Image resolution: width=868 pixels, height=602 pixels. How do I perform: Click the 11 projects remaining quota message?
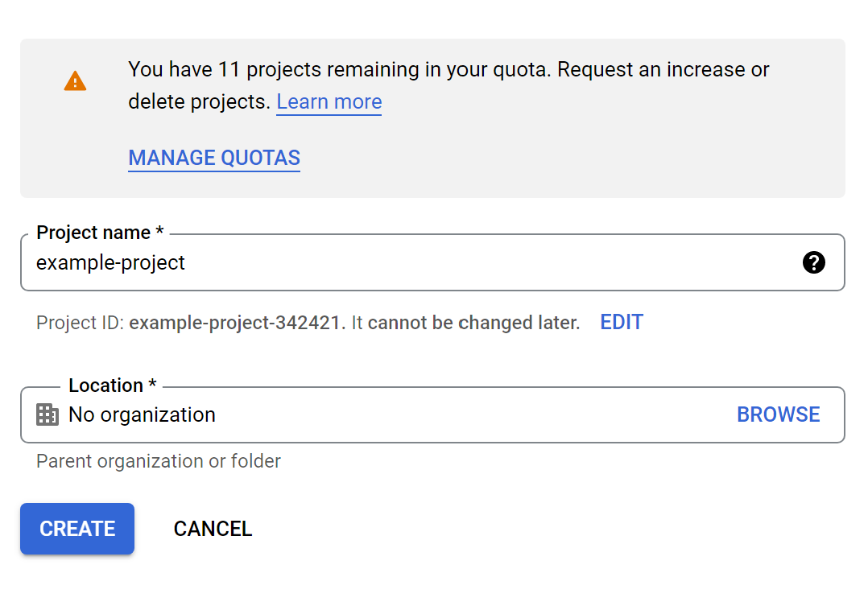point(448,86)
